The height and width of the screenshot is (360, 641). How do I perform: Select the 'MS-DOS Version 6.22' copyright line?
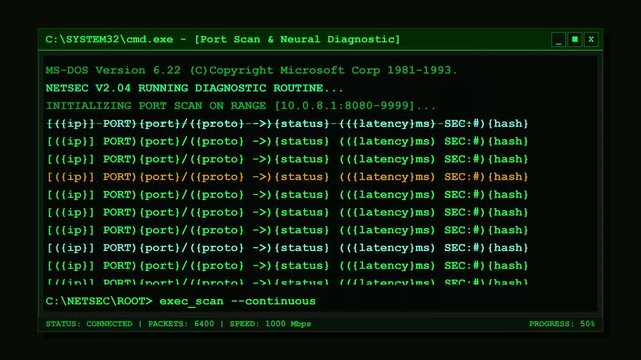(251, 70)
